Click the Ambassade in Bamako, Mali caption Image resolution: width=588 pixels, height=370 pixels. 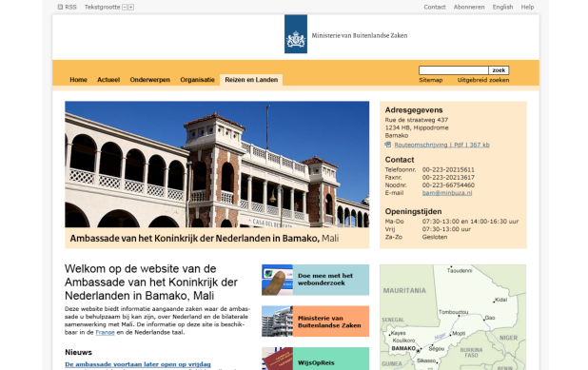click(204, 239)
